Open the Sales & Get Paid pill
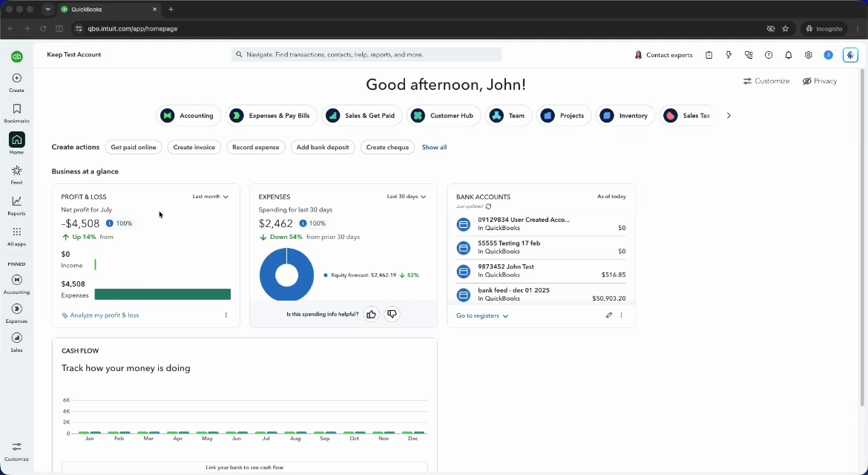 [x=362, y=116]
